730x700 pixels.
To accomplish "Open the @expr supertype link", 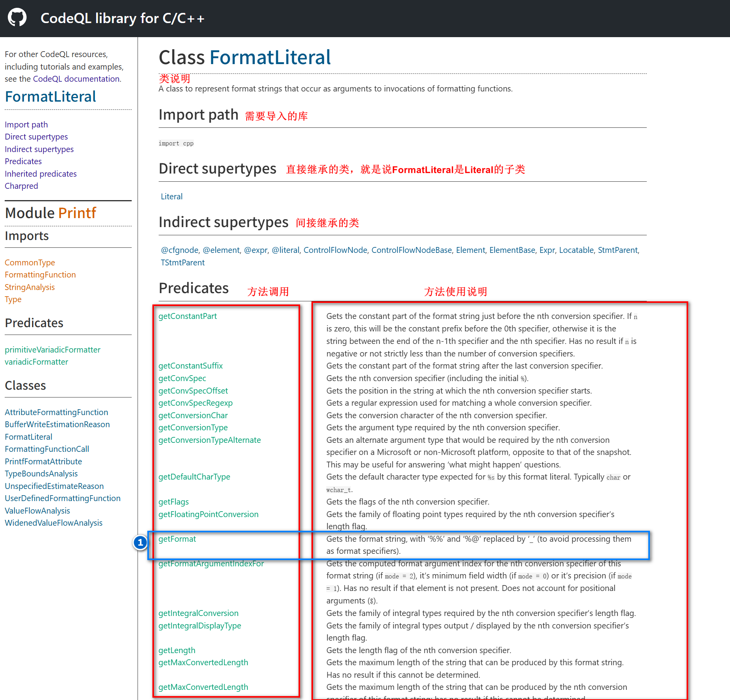I will click(x=256, y=250).
